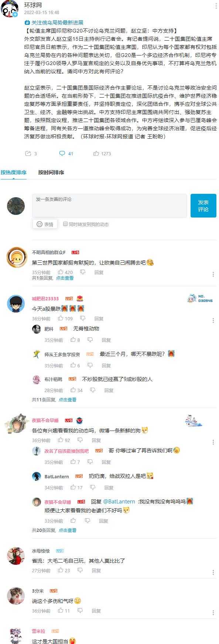Click the share icon with count 3
219x644 pixels.
tap(28, 154)
